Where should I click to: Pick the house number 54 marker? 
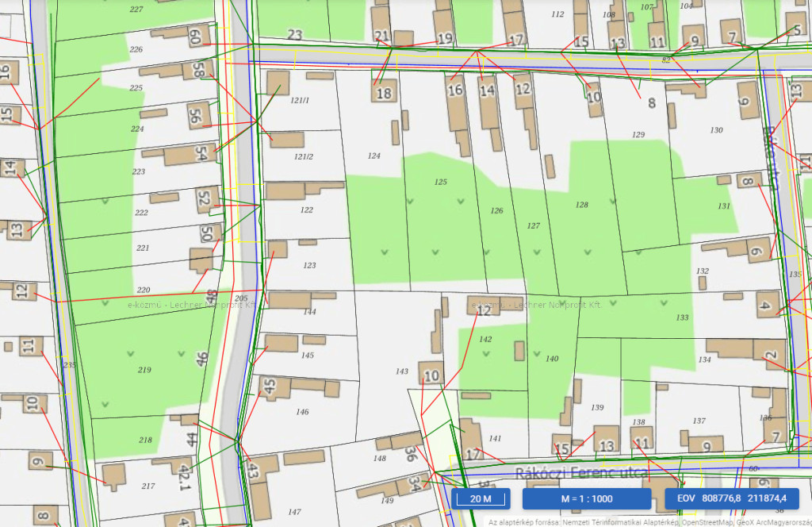click(x=201, y=153)
